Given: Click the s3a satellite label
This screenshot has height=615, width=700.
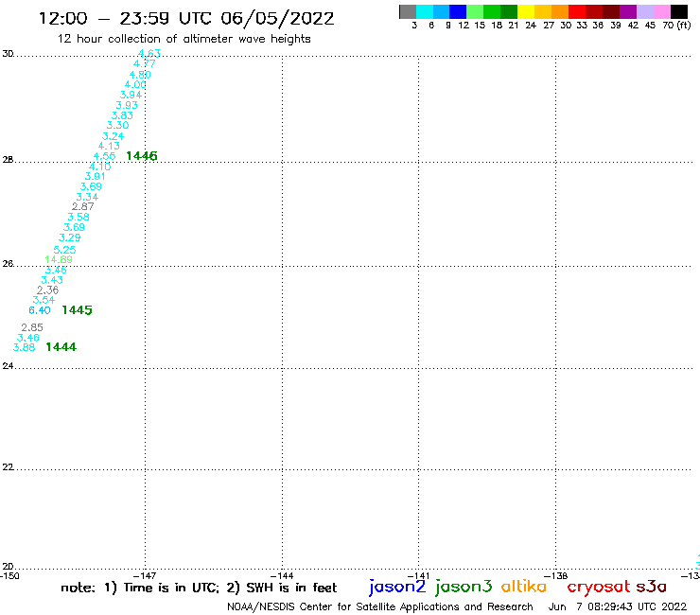Looking at the screenshot, I should tap(652, 587).
